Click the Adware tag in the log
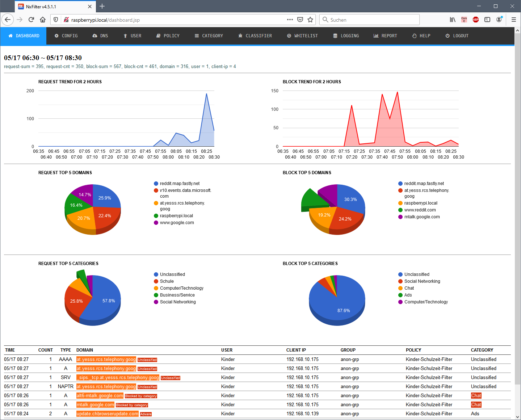The image size is (521, 420). pos(146,414)
